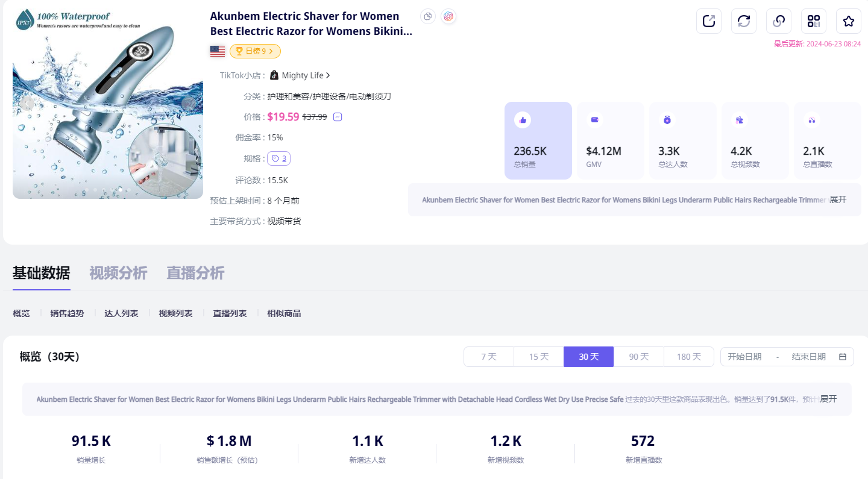Favorite product with star icon
Viewport: 868px width, 479px height.
(x=849, y=21)
